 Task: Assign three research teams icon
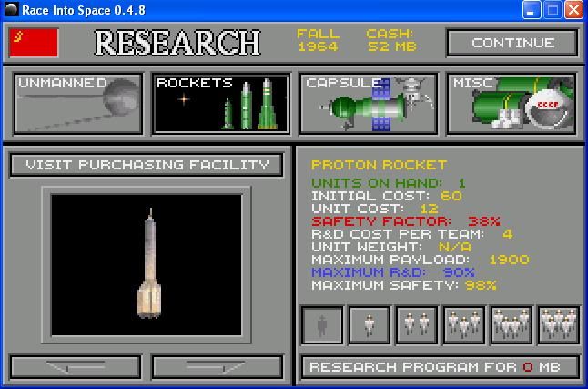coord(464,325)
